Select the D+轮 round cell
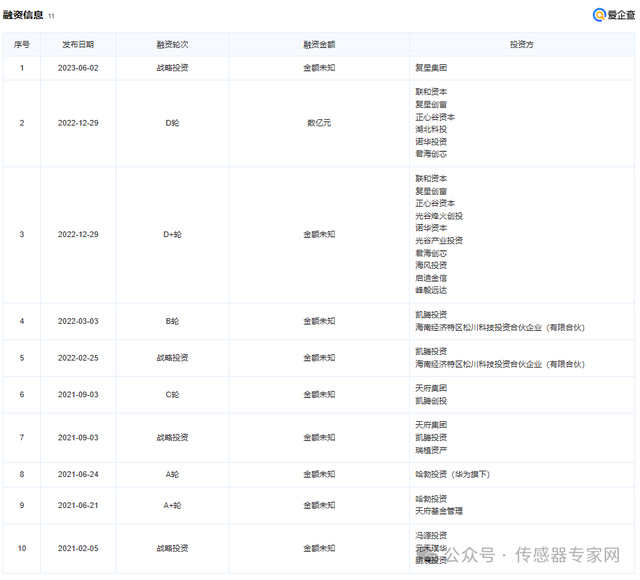The height and width of the screenshot is (580, 640). [x=172, y=234]
